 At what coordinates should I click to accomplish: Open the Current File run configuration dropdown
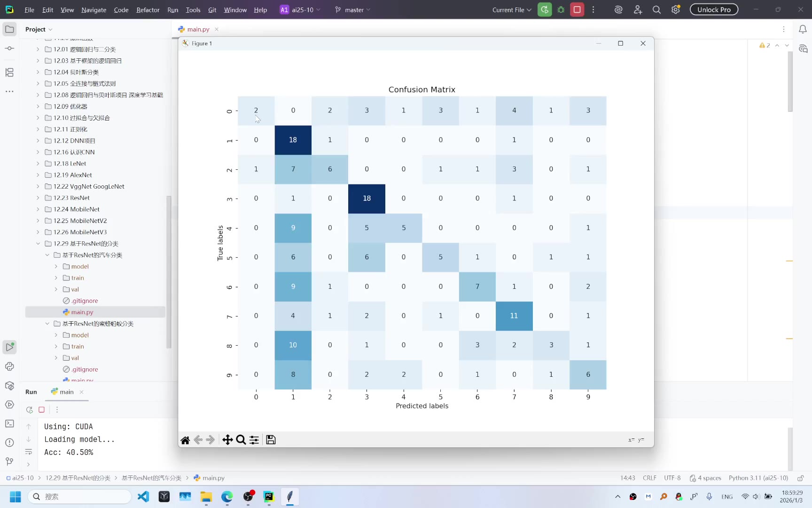tap(512, 9)
